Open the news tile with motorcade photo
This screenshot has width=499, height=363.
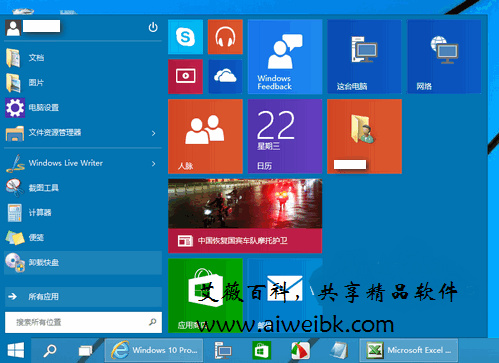tap(245, 216)
